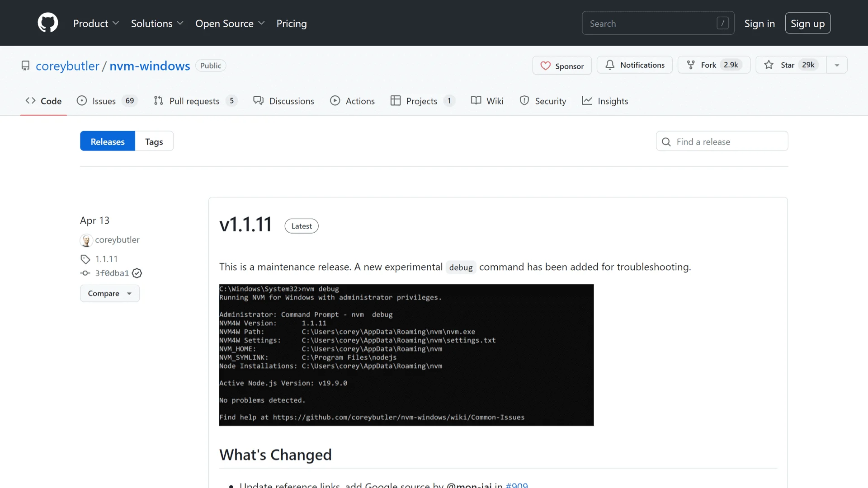Click the 1.1.11 tag icon
868x488 pixels.
(85, 259)
